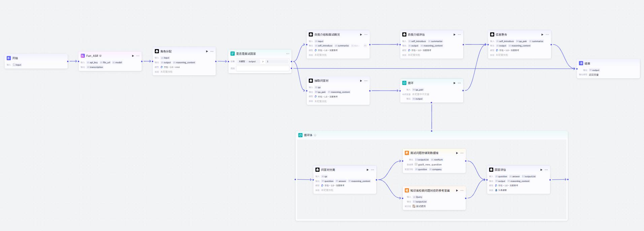The height and width of the screenshot is (231, 644).
Task: Click the 知识库检索问题对应的参考答案 knowledge node icon
Action: pos(407,190)
